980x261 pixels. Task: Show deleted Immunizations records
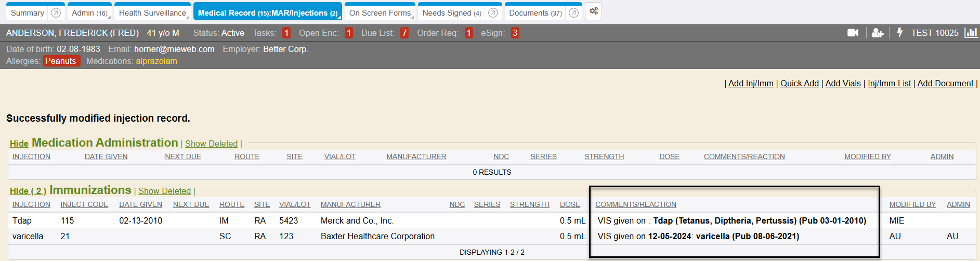click(164, 191)
